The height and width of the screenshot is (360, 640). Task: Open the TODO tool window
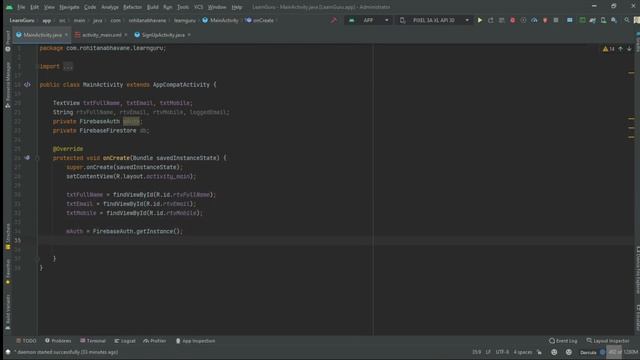click(x=26, y=341)
